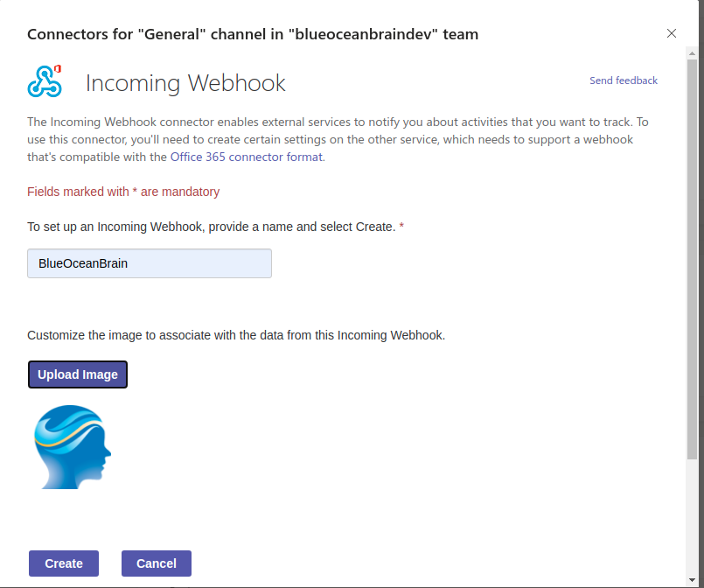The height and width of the screenshot is (588, 704).
Task: Click the Incoming Webhook connector logo icon
Action: 45,80
